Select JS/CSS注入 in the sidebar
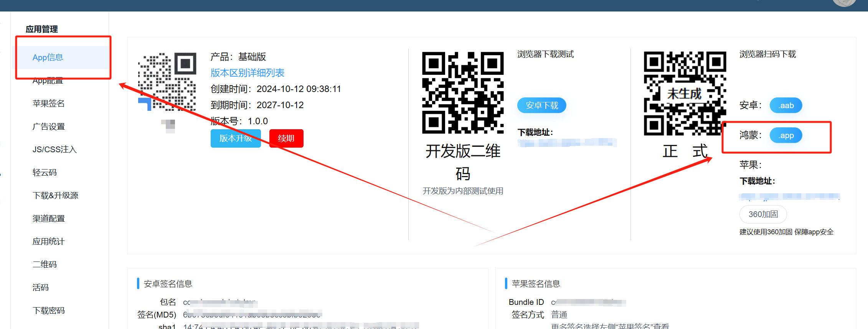This screenshot has width=868, height=329. (x=54, y=150)
